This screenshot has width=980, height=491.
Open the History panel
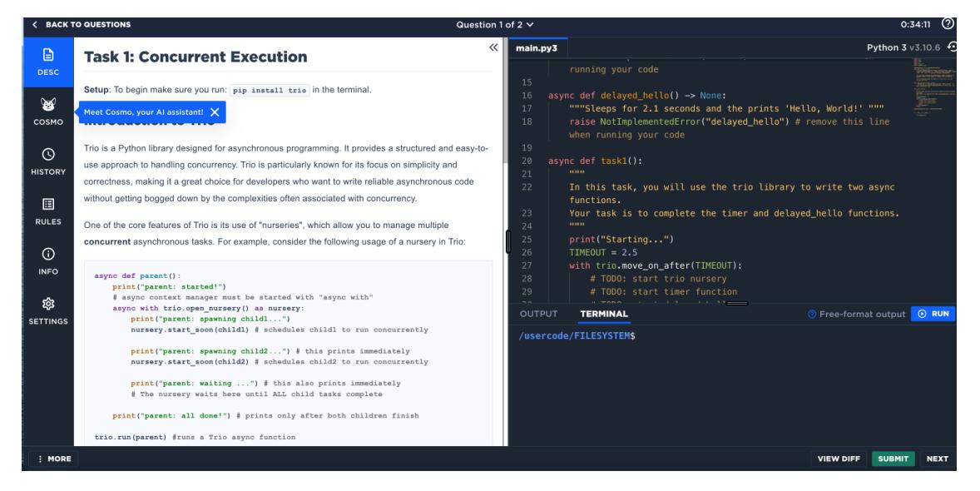point(48,161)
